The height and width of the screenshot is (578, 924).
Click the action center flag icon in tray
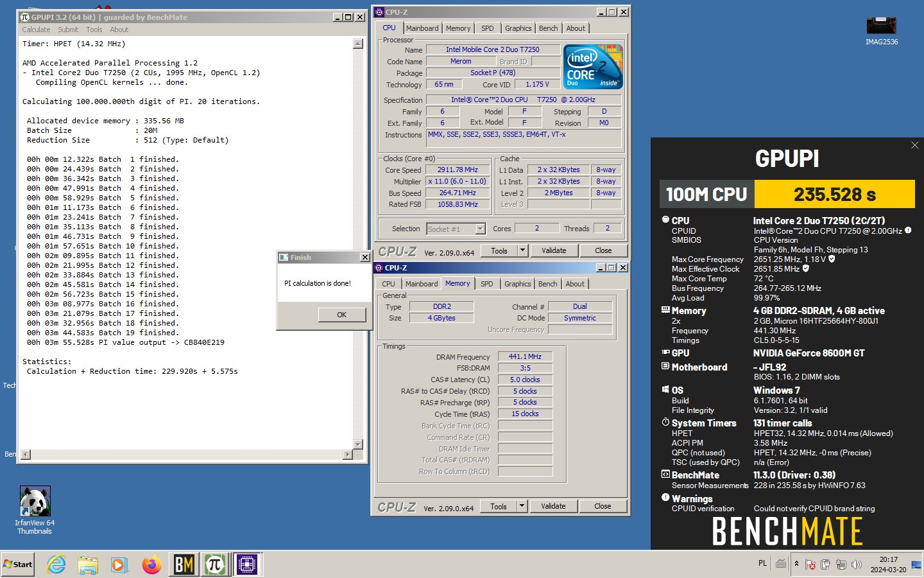pos(810,565)
